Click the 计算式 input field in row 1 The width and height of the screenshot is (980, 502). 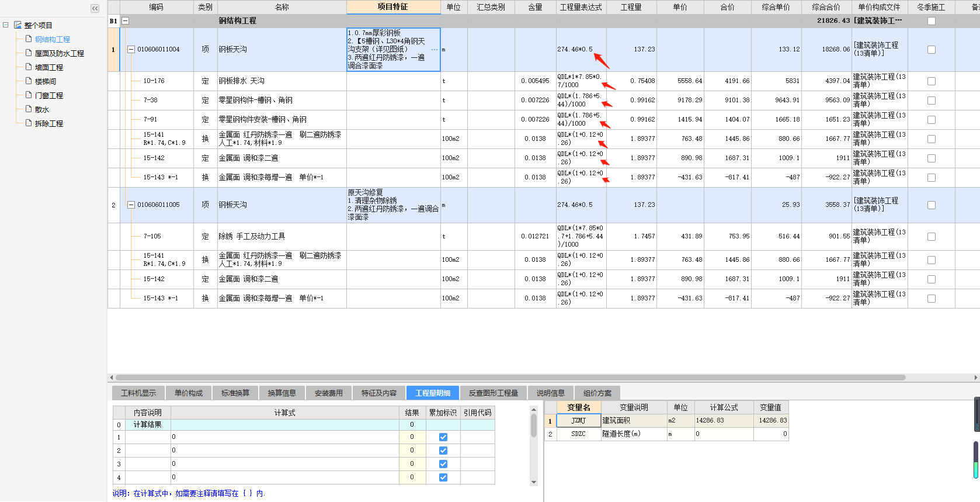pyautogui.click(x=285, y=437)
